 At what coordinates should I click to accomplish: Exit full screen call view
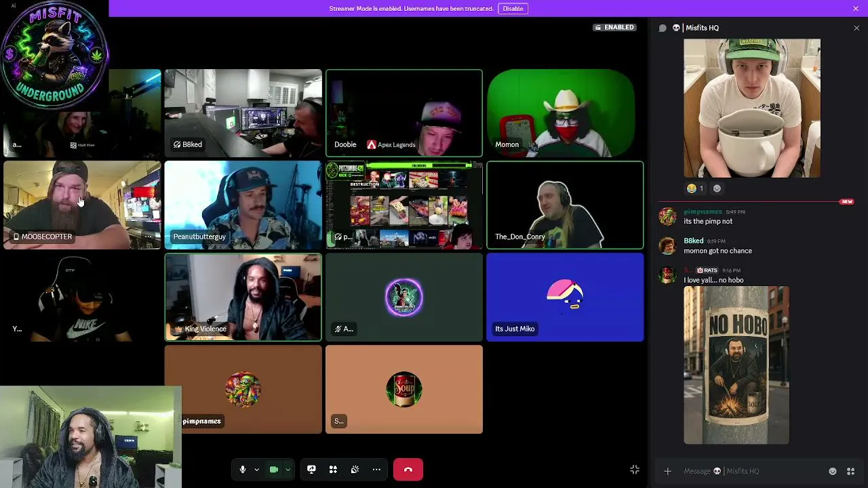[x=635, y=470]
